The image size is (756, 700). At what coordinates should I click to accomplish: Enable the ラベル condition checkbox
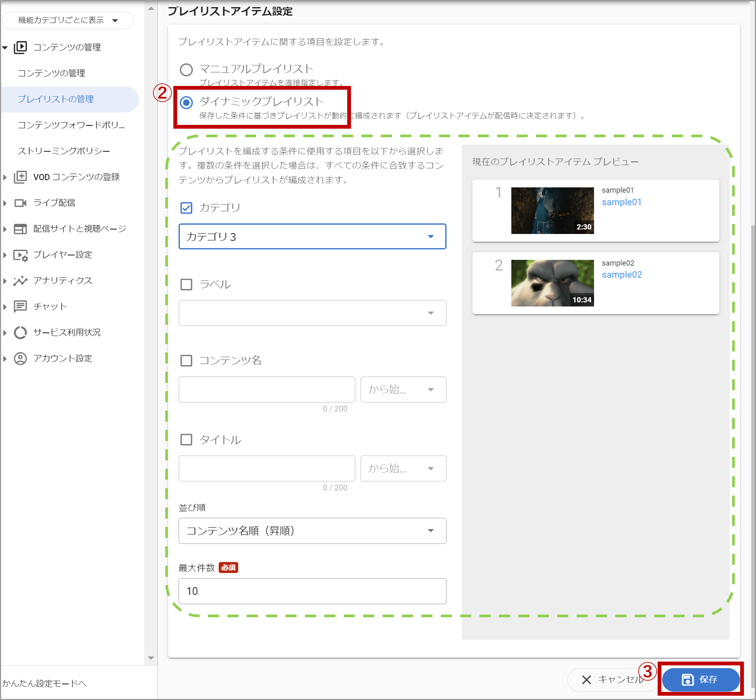186,284
